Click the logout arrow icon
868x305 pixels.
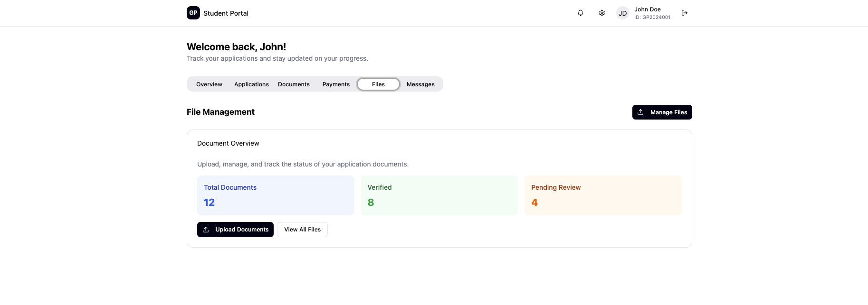pos(684,13)
